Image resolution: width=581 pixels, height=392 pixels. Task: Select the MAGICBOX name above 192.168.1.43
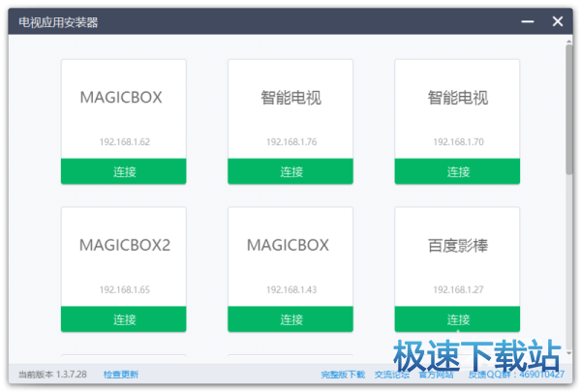click(x=288, y=245)
